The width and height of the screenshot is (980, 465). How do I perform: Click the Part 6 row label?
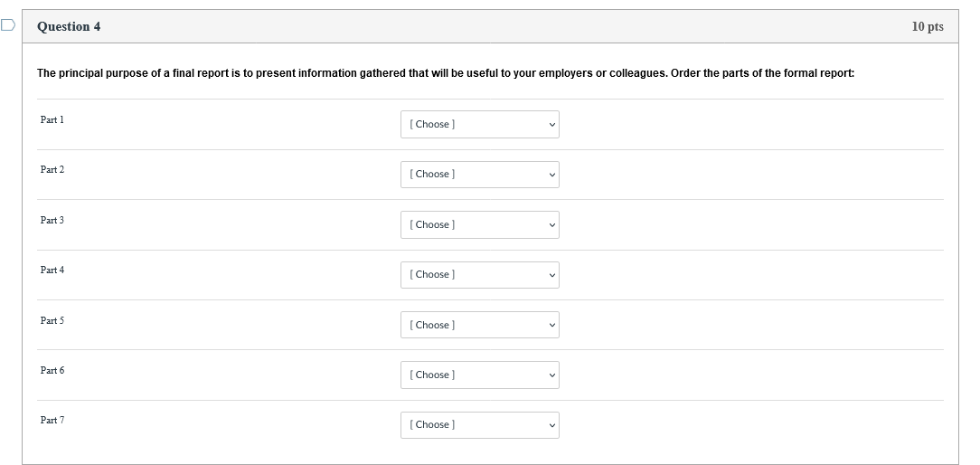click(x=52, y=371)
